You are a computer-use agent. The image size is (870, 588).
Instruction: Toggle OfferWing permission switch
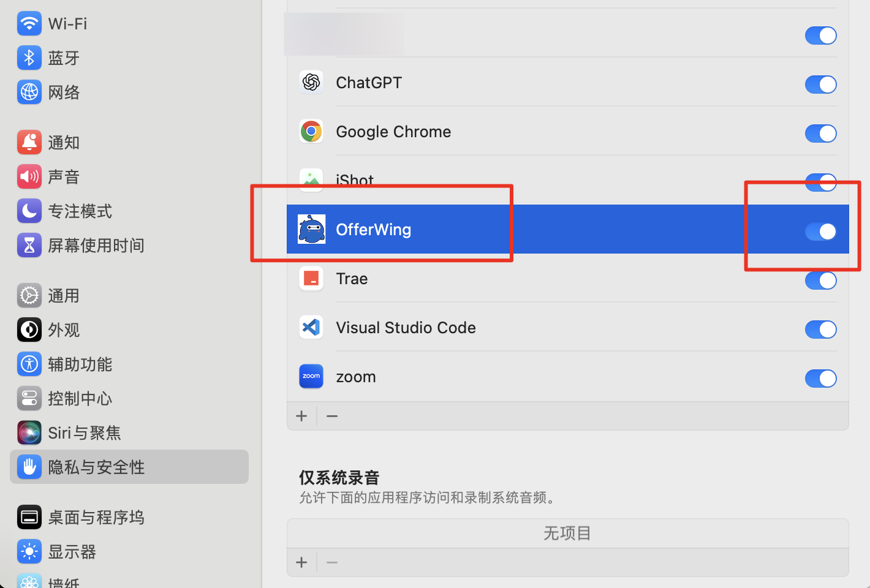(x=820, y=232)
